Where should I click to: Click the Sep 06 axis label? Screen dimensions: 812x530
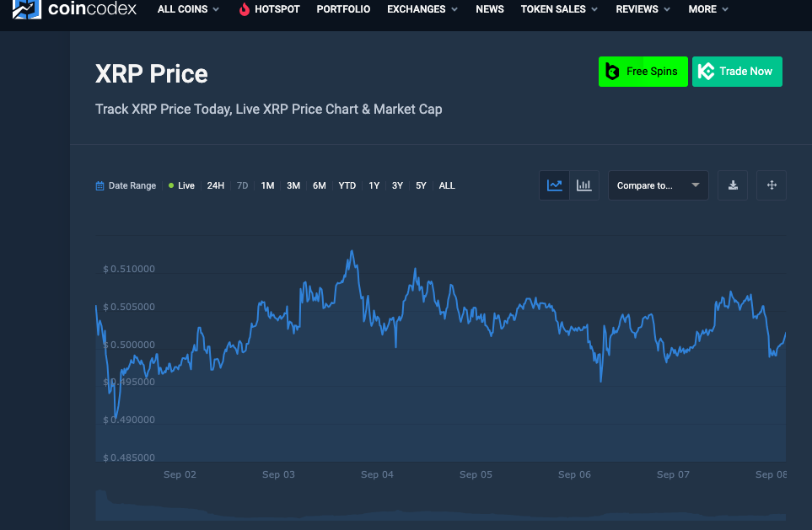click(574, 474)
